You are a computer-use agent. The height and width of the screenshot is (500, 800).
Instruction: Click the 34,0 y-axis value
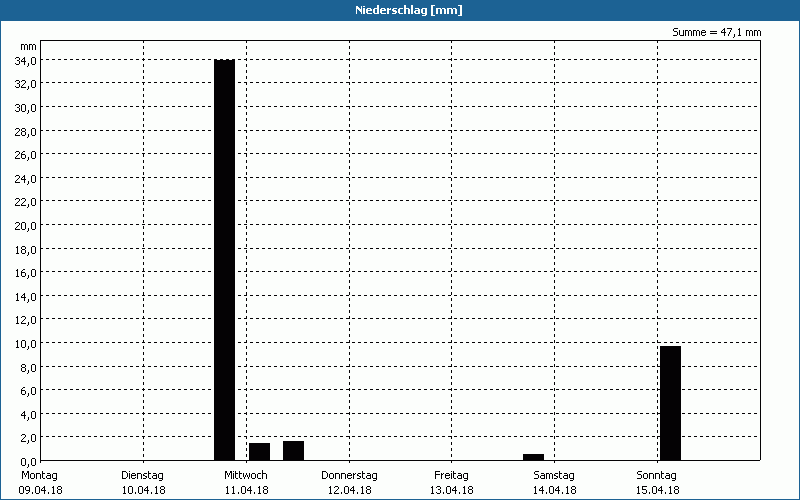26,61
